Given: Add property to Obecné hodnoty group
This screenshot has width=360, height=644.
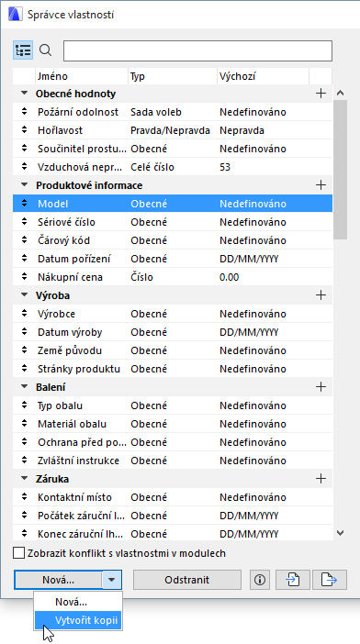Looking at the screenshot, I should click(x=321, y=94).
